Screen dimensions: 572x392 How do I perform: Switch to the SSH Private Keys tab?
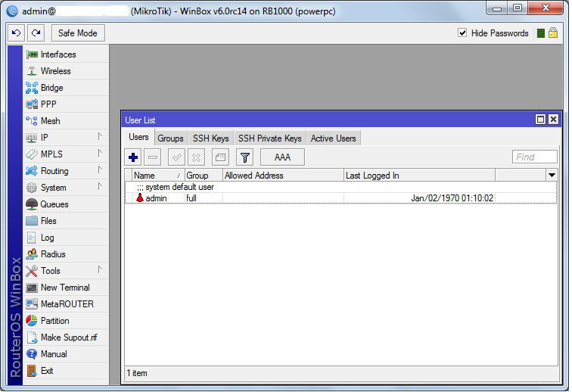[x=270, y=138]
